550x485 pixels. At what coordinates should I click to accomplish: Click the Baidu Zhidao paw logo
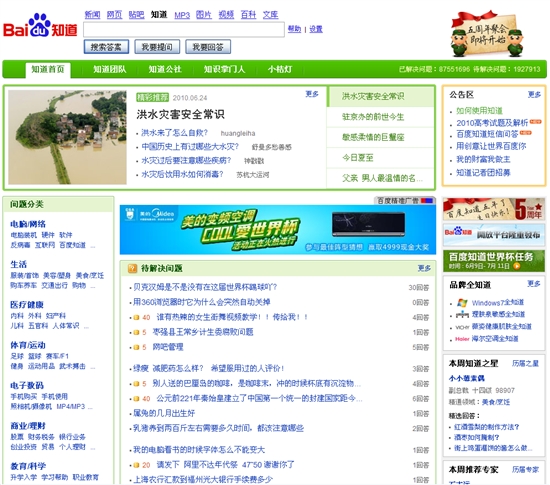[40, 25]
